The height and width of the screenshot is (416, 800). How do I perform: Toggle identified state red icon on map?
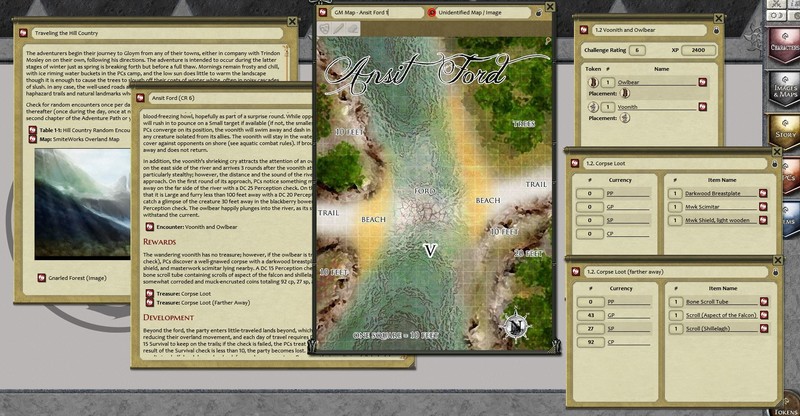432,12
